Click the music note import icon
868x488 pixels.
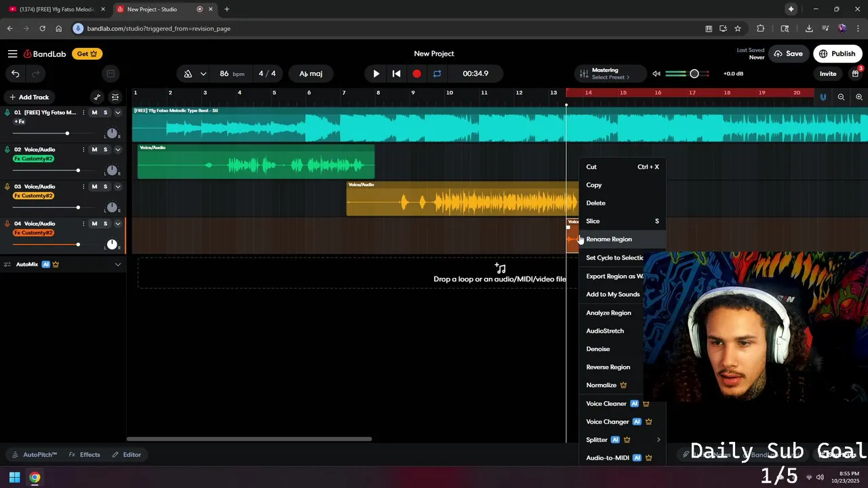click(x=500, y=268)
